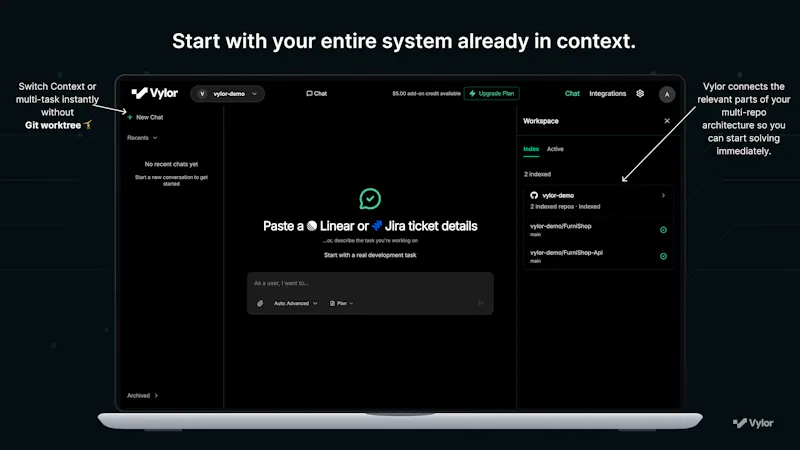The width and height of the screenshot is (800, 450).
Task: Open the Integrations nav item
Action: point(607,93)
